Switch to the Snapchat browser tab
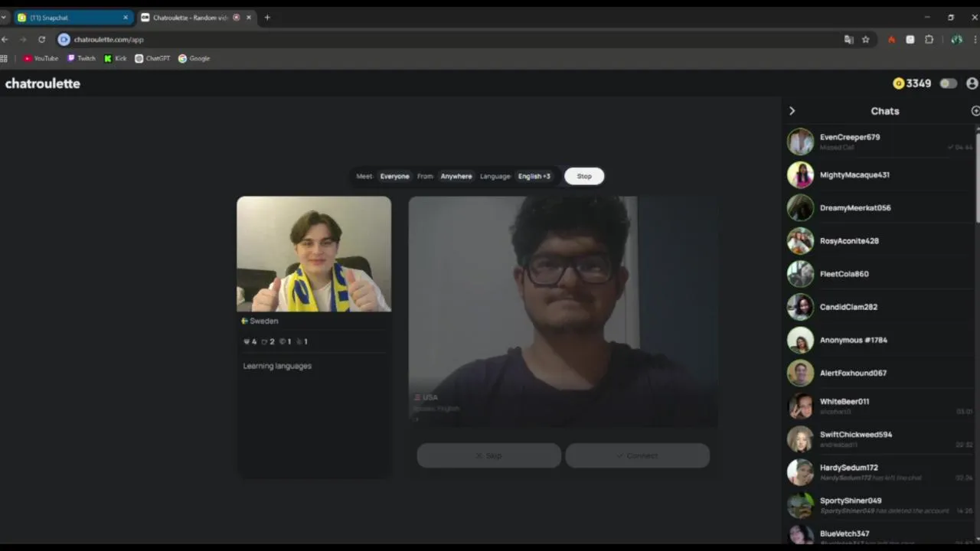Viewport: 980px width, 551px height. [x=73, y=18]
